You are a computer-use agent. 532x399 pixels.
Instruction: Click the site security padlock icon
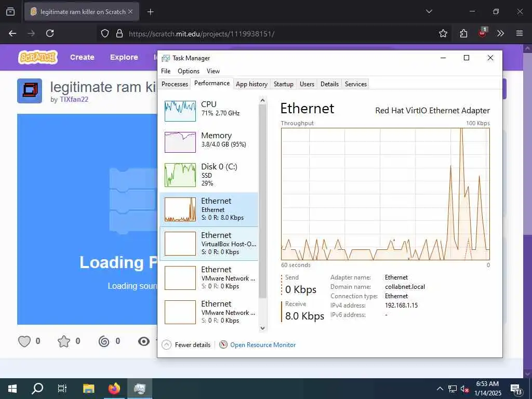pos(119,33)
